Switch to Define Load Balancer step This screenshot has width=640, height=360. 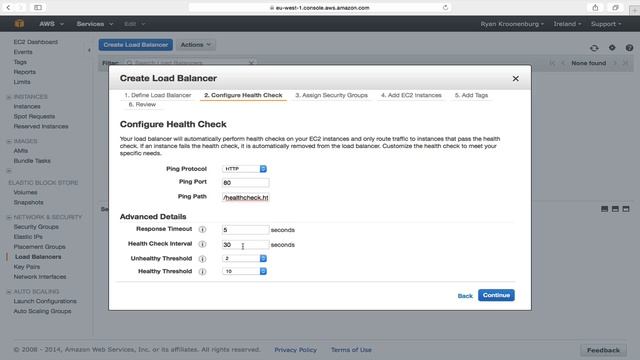coord(158,95)
